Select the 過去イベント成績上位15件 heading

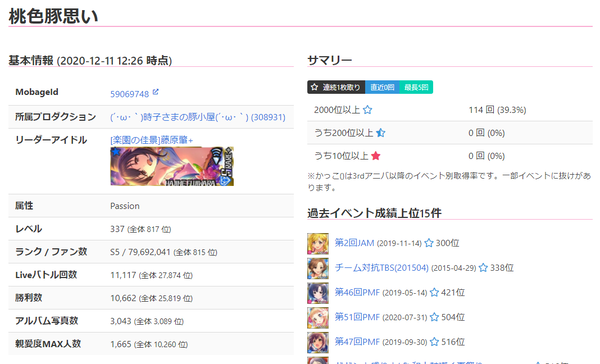[x=374, y=213]
